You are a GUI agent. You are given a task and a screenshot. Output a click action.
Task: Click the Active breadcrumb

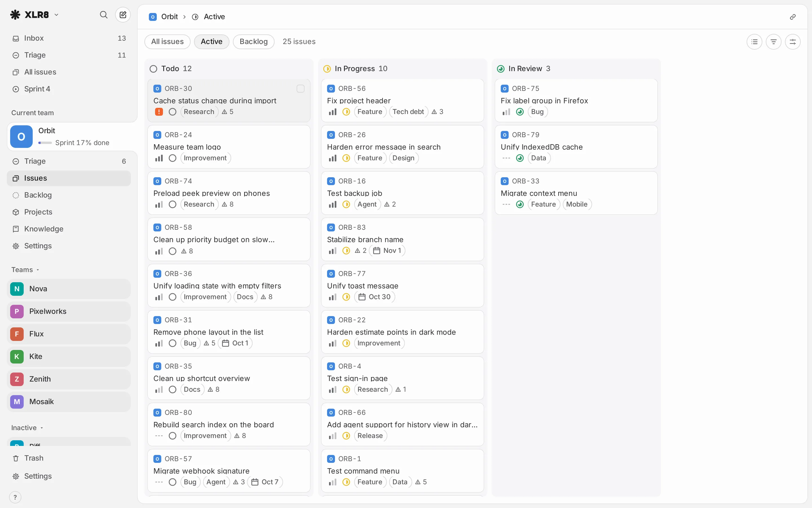208,17
